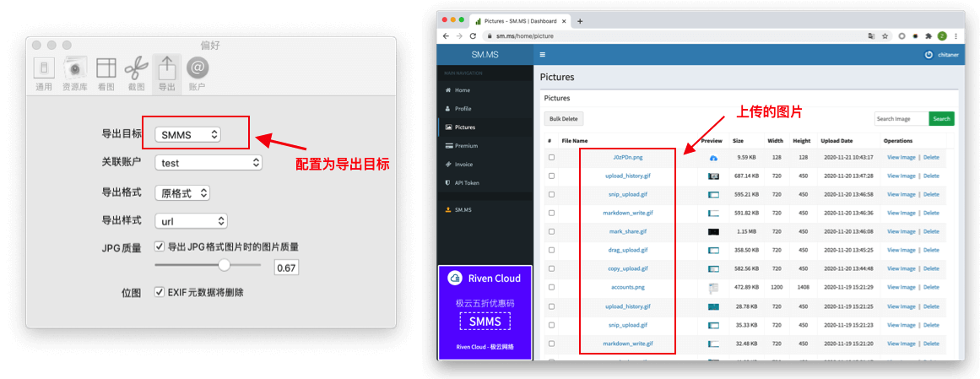Check the accounts.png row checkbox
The width and height of the screenshot is (980, 379).
tap(551, 287)
